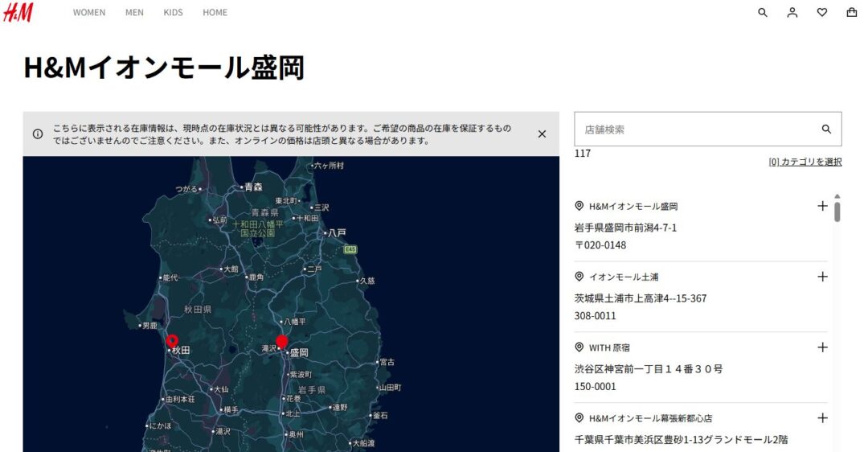Open the HOME menu
This screenshot has height=452, width=868.
(215, 13)
